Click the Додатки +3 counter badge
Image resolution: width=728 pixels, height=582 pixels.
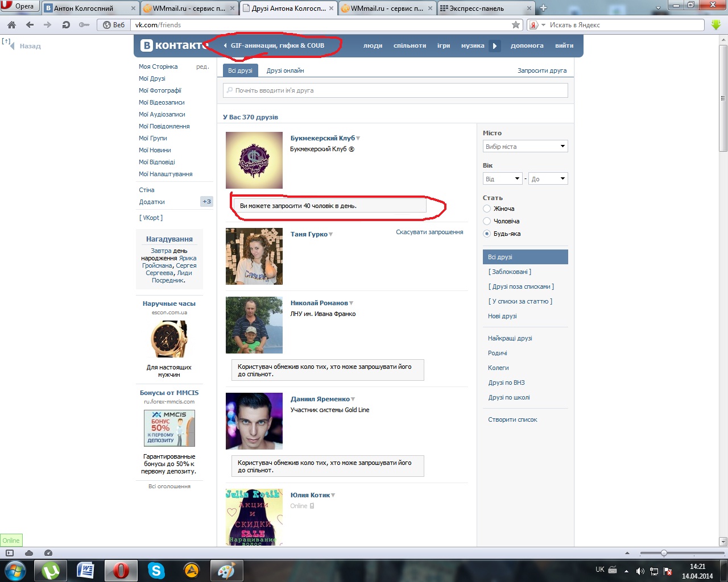(206, 202)
